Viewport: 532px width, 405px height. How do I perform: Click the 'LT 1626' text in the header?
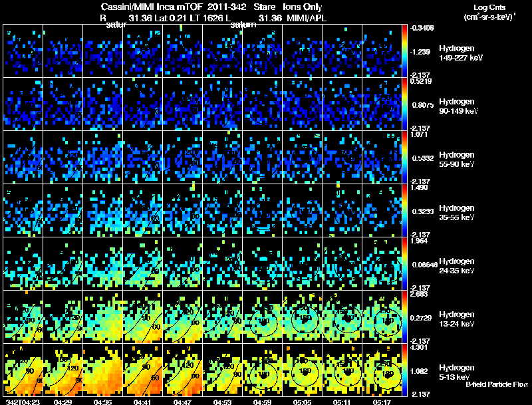tap(206, 18)
